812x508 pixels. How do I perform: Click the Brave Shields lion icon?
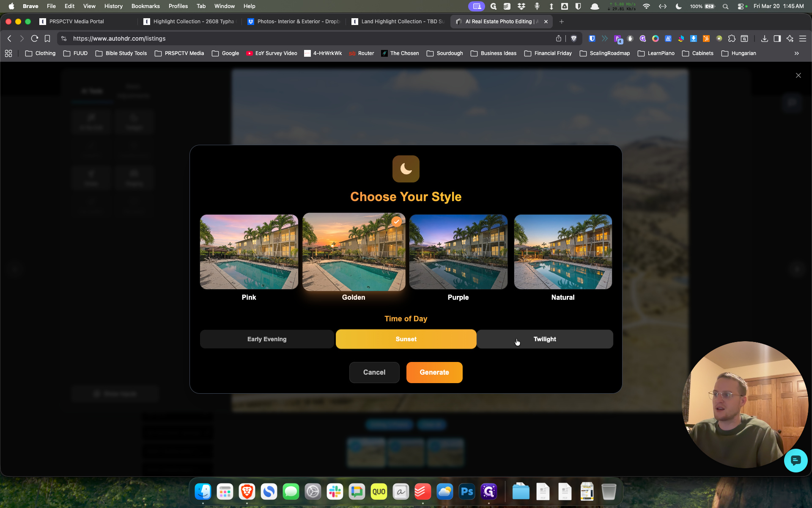point(574,39)
